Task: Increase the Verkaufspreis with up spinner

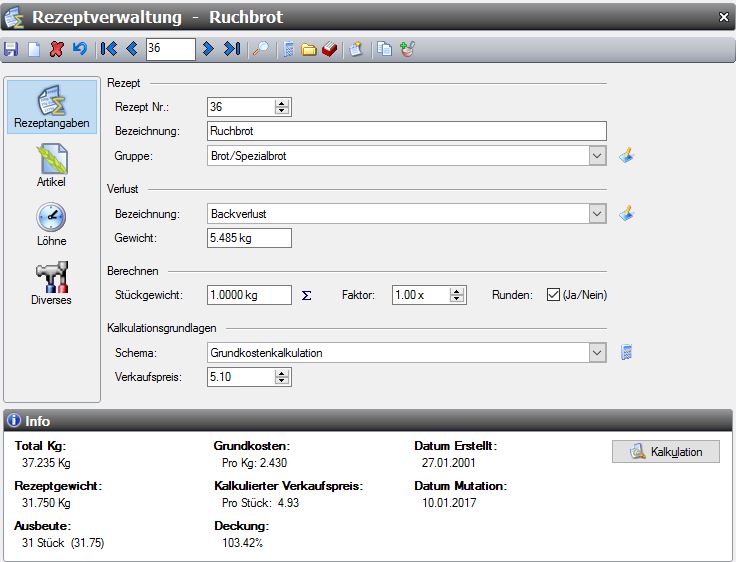Action: pyautogui.click(x=282, y=372)
